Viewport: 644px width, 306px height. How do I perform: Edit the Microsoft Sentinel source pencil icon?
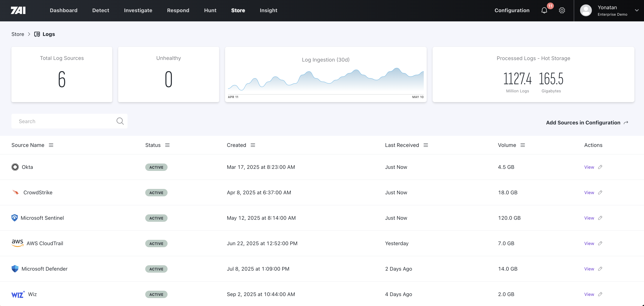click(600, 218)
